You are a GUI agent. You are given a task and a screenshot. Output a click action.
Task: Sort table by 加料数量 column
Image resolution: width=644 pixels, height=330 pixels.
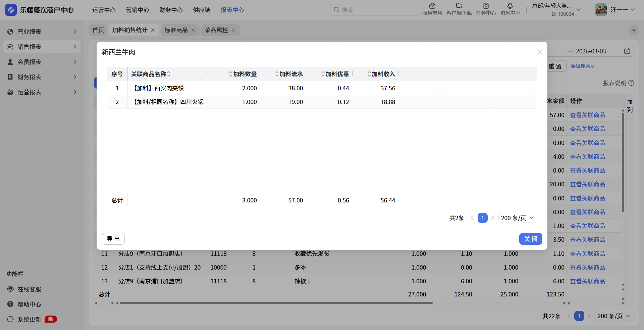231,74
